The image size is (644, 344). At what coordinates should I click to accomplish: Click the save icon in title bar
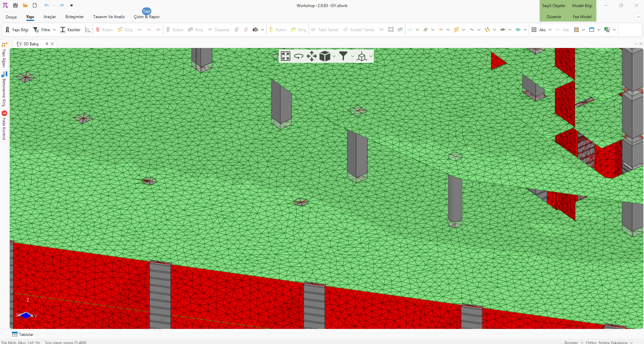click(x=15, y=5)
